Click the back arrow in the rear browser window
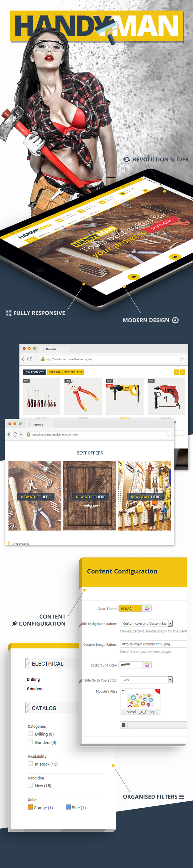Viewport: 193px width, 868px height. [x=23, y=359]
